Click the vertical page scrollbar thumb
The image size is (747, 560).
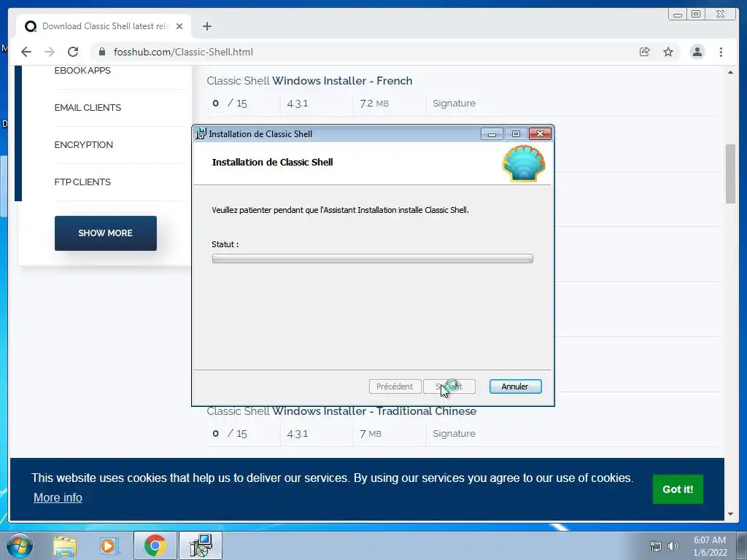730,174
